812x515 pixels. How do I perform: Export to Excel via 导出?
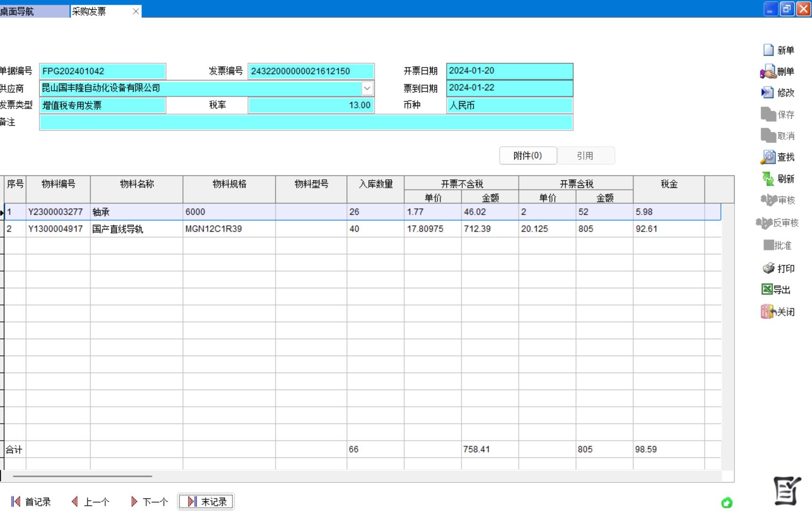pyautogui.click(x=767, y=289)
